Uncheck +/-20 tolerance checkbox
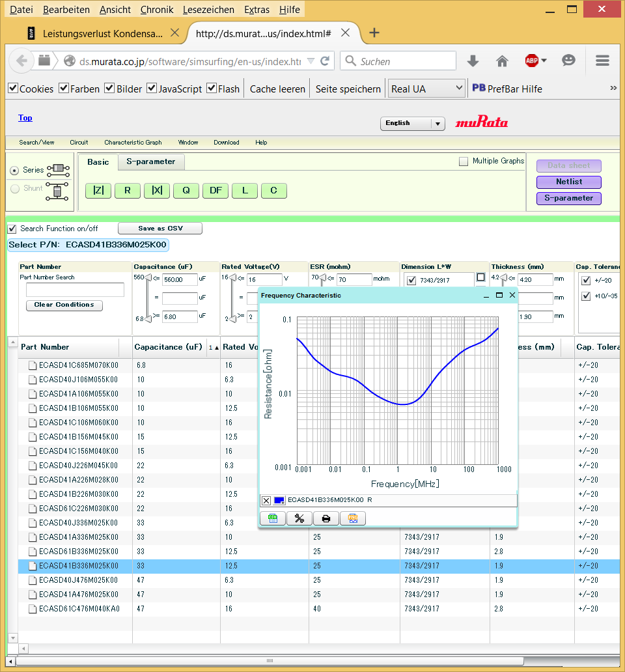This screenshot has width=625, height=672. click(x=586, y=280)
